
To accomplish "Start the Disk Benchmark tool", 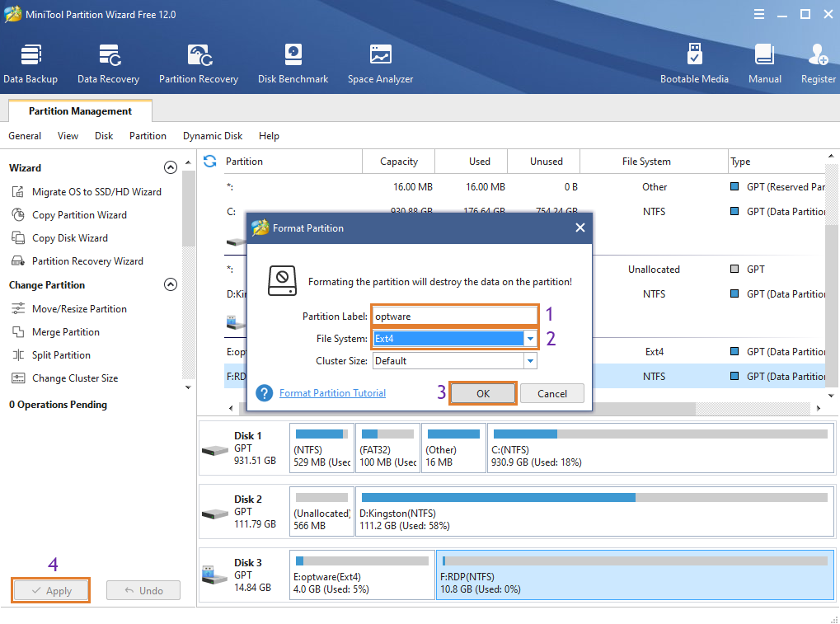I will [293, 63].
